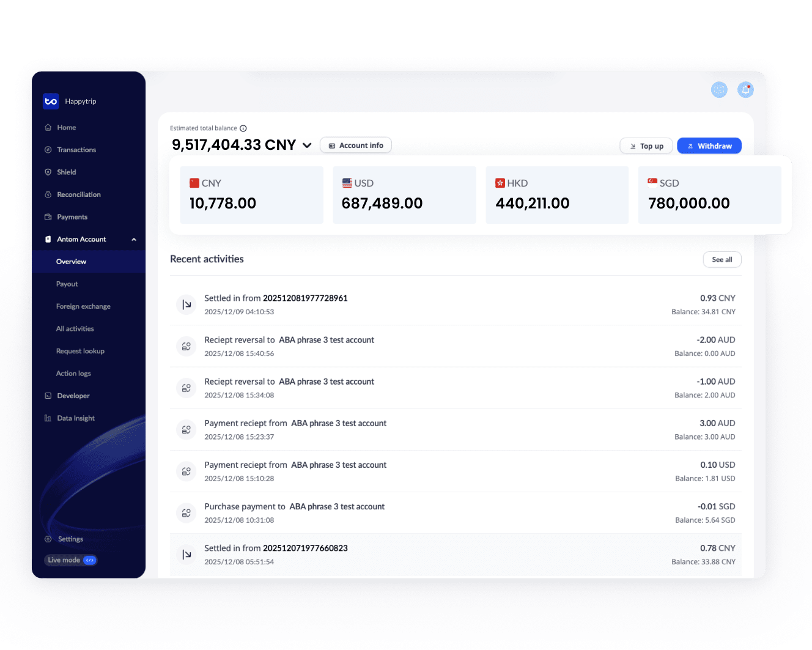Collapse the Antom Account menu

coord(134,240)
